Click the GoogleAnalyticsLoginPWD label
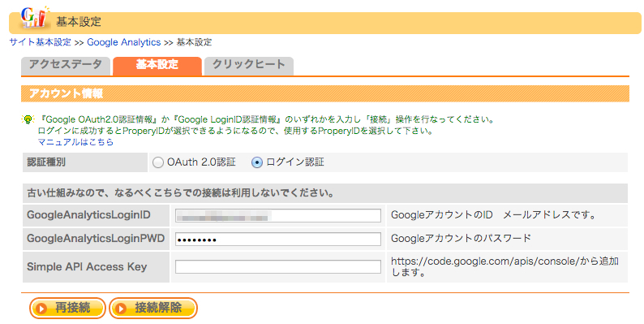This screenshot has height=324, width=644. [96, 239]
